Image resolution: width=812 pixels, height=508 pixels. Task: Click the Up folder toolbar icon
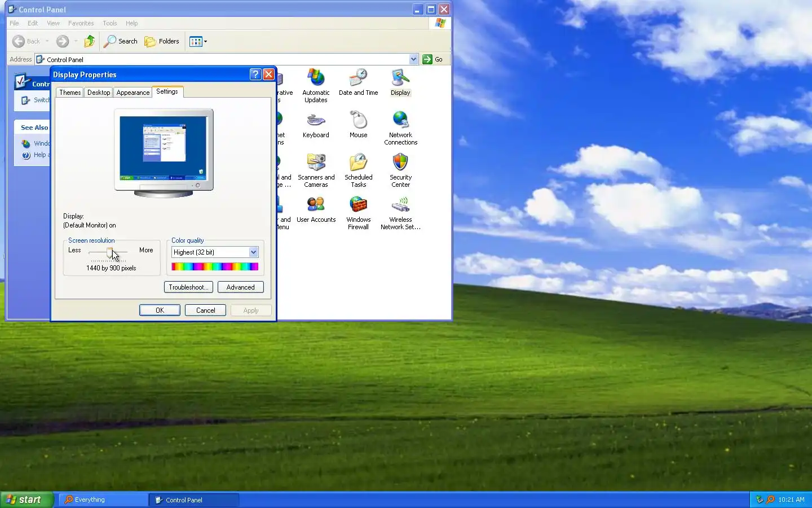(x=89, y=41)
